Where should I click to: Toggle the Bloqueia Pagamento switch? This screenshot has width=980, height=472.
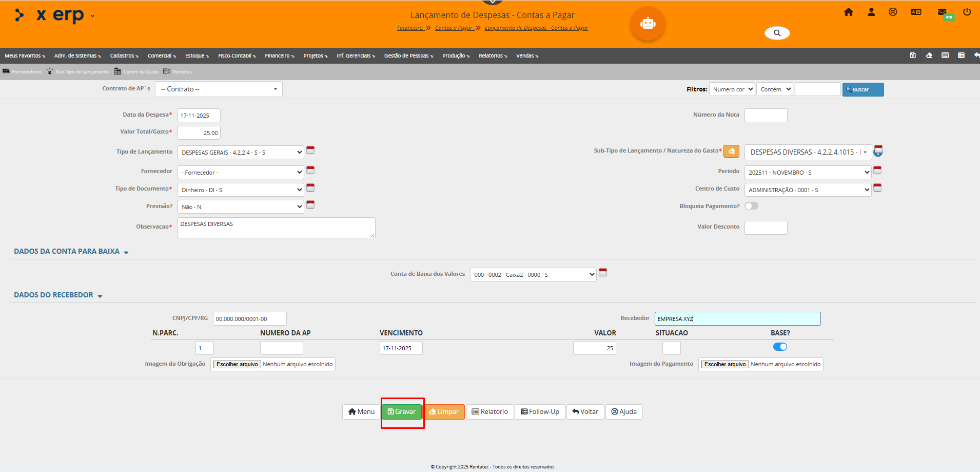(752, 206)
